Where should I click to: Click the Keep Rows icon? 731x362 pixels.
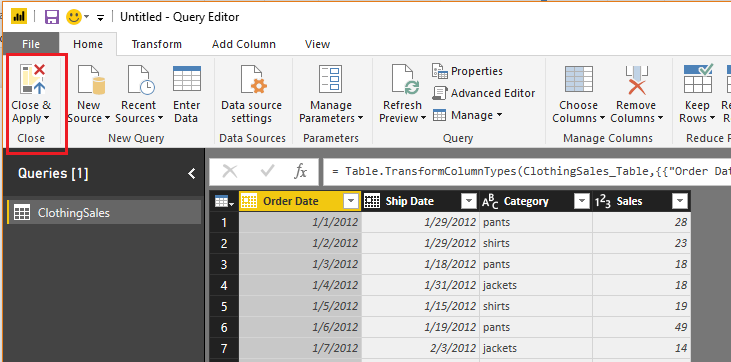(698, 78)
